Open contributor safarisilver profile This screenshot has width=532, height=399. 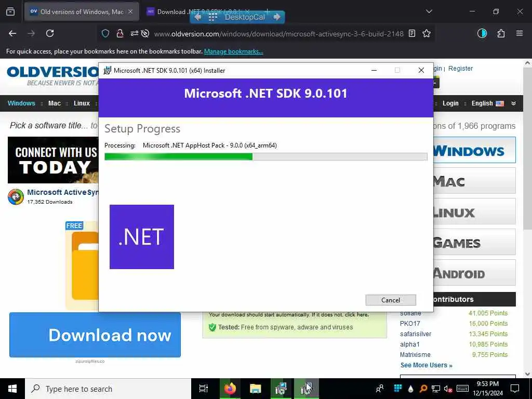(x=416, y=334)
